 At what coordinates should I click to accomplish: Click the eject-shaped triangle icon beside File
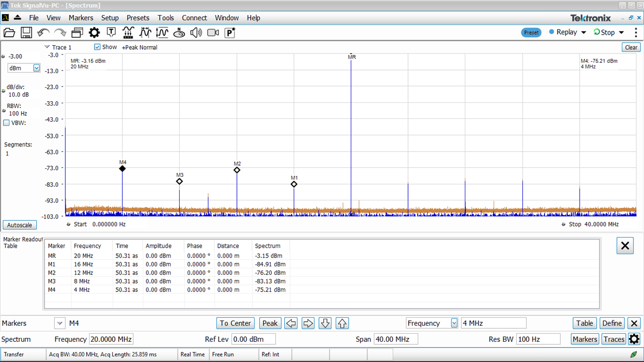coord(18,18)
